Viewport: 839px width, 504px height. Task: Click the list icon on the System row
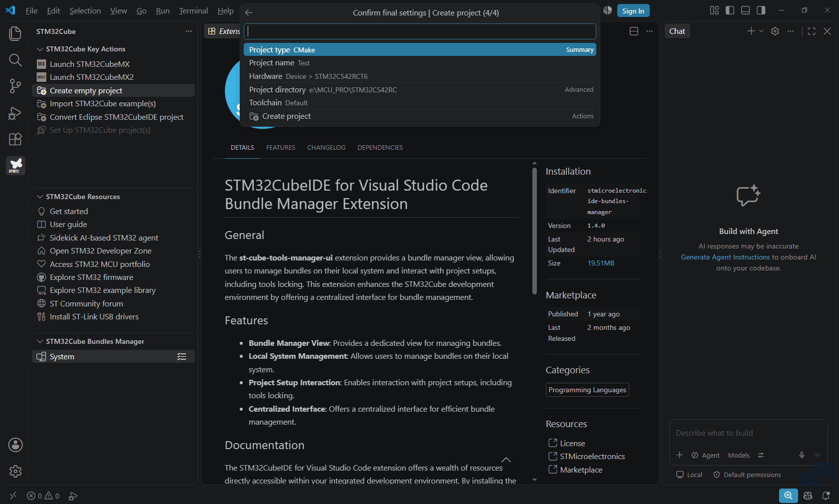tap(182, 356)
